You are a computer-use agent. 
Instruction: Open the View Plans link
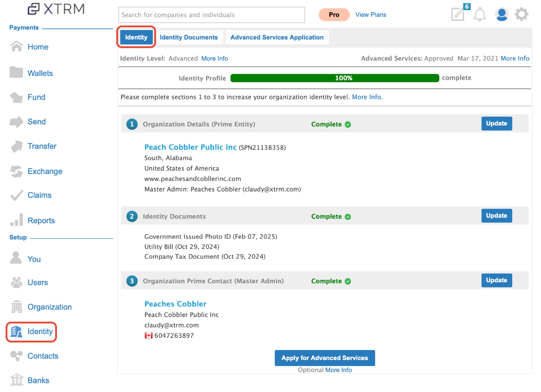pos(371,14)
